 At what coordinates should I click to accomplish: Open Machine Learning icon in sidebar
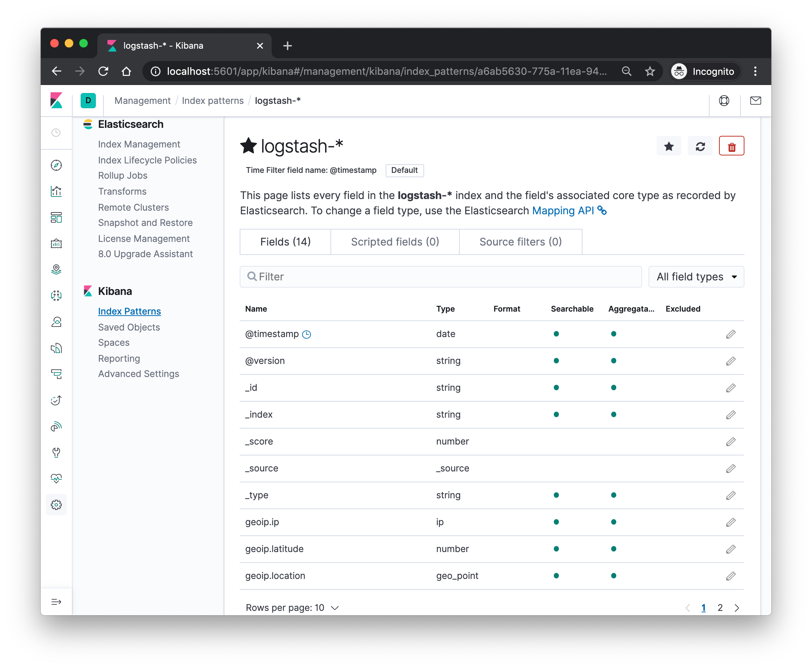(56, 296)
